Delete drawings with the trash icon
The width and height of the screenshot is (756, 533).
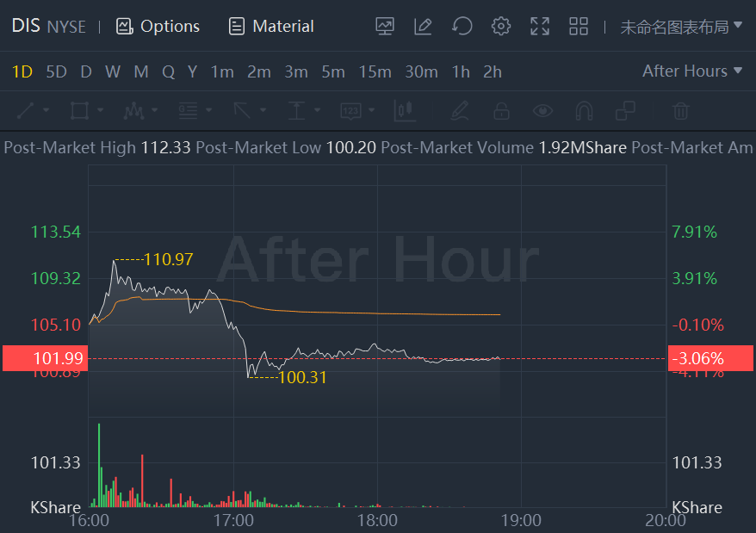pos(681,110)
